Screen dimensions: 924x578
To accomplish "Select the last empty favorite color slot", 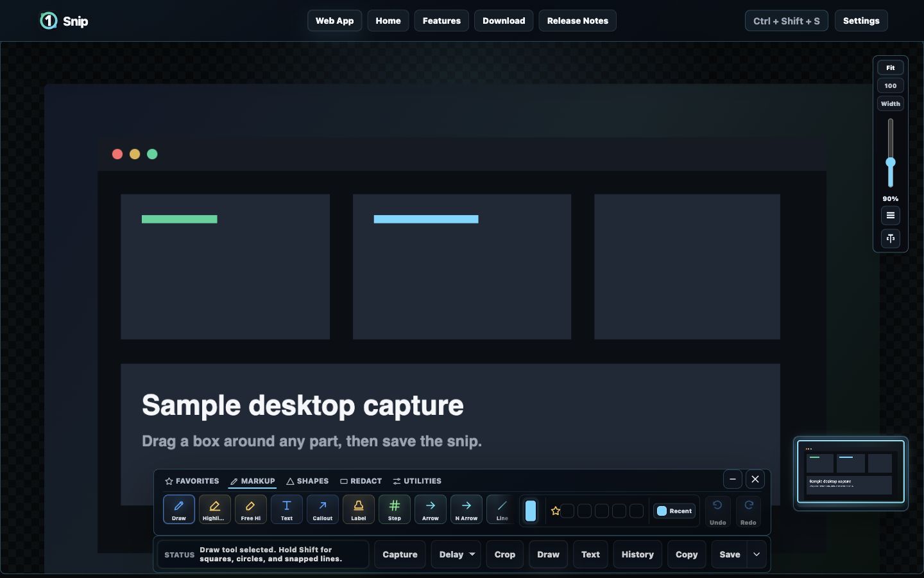I will 637,511.
